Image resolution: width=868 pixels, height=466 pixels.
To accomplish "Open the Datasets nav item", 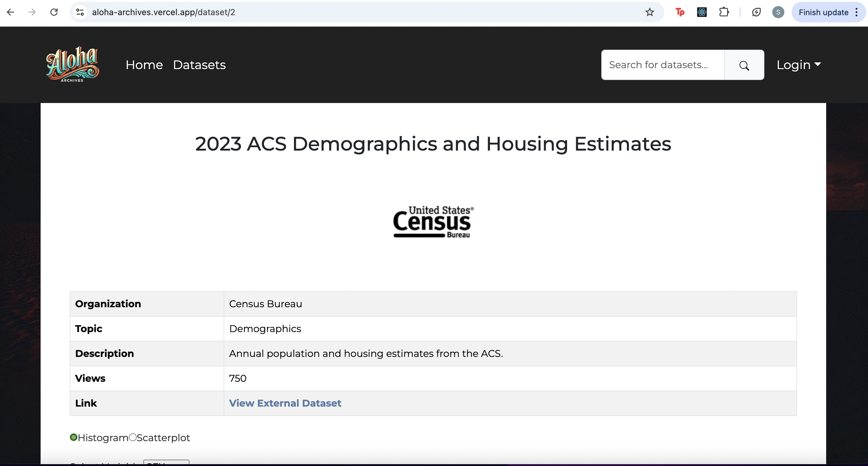I will [199, 65].
